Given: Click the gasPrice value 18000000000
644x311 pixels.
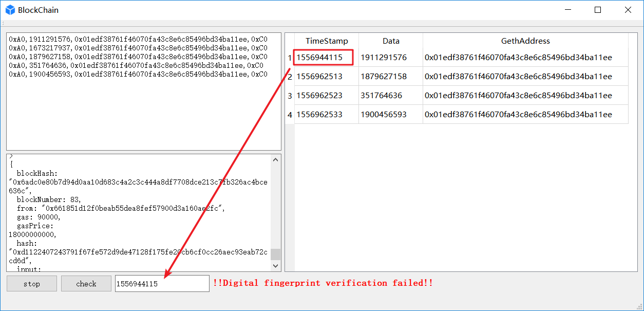Looking at the screenshot, I should click(32, 234).
